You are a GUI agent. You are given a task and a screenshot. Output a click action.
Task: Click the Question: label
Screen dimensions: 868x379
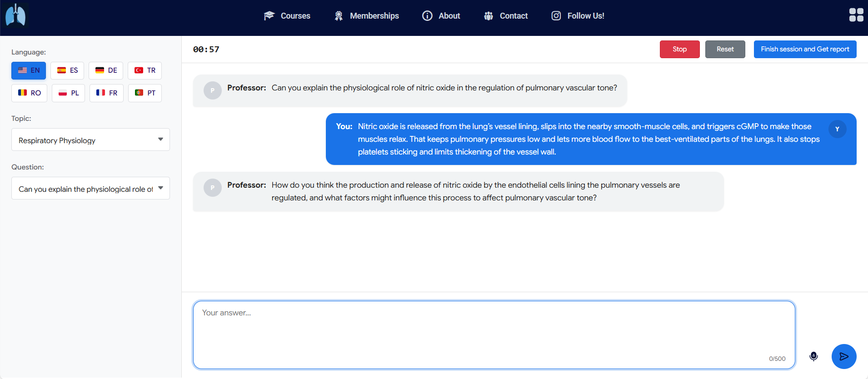coord(28,167)
